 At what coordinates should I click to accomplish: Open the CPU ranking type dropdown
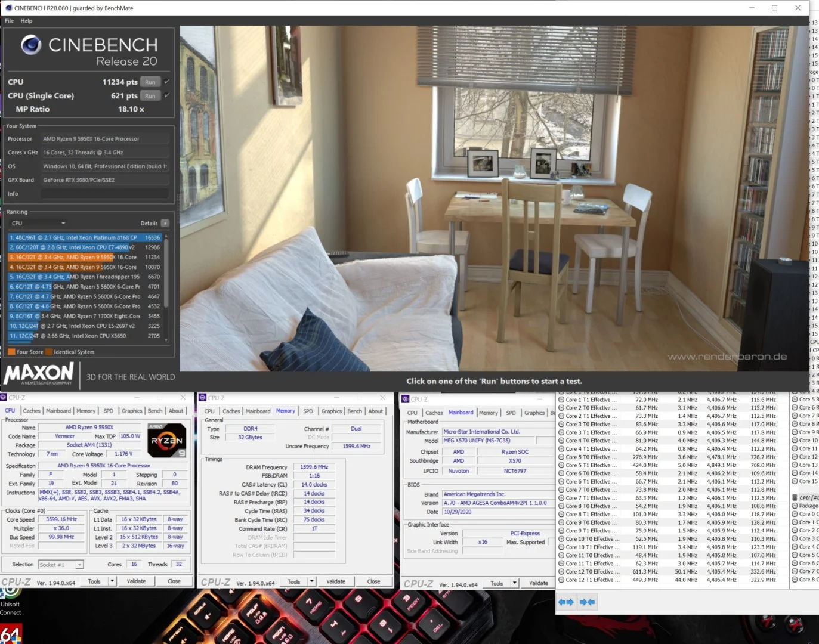(38, 224)
